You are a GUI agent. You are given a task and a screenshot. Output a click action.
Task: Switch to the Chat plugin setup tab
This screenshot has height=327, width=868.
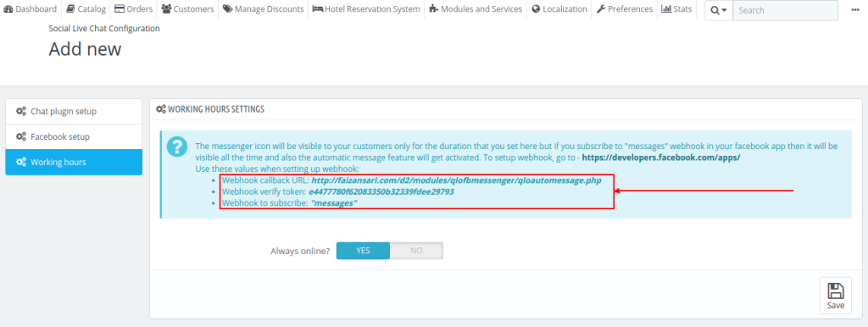click(74, 111)
